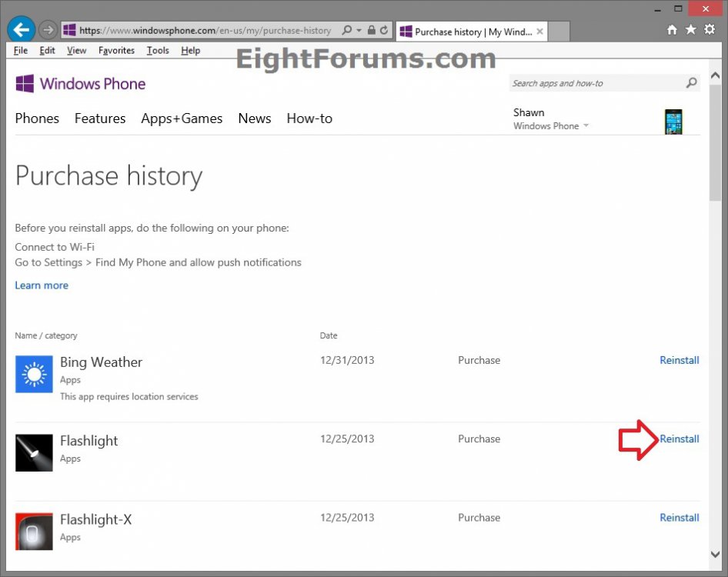Image resolution: width=728 pixels, height=577 pixels.
Task: Click the Bing Weather app icon
Action: pyautogui.click(x=34, y=374)
